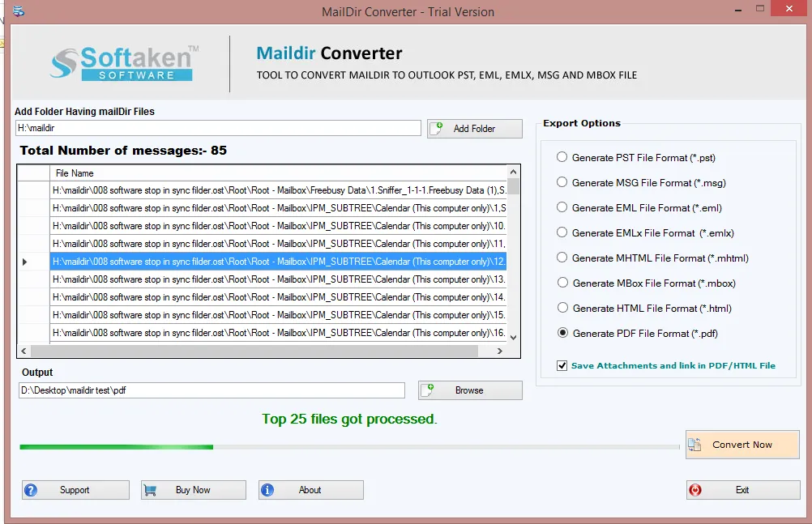Viewport: 812px width, 524px height.
Task: Click the red Exit power icon
Action: point(695,490)
